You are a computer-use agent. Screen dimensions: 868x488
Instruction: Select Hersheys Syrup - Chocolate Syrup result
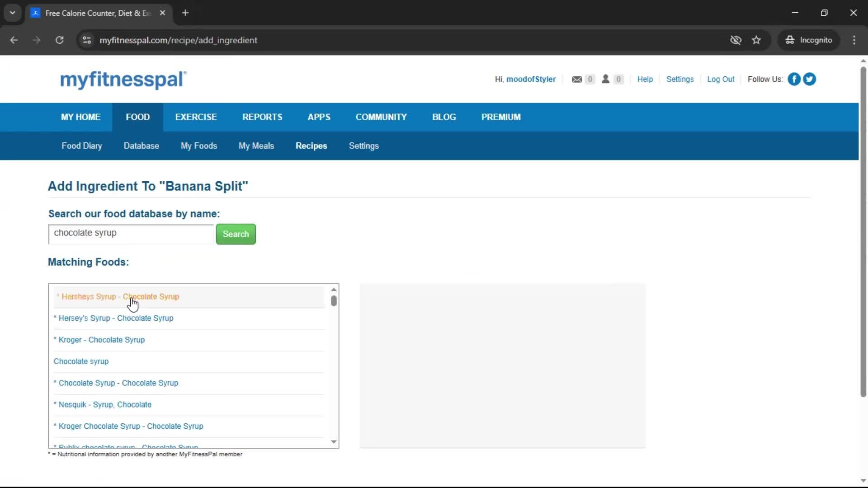coord(189,297)
